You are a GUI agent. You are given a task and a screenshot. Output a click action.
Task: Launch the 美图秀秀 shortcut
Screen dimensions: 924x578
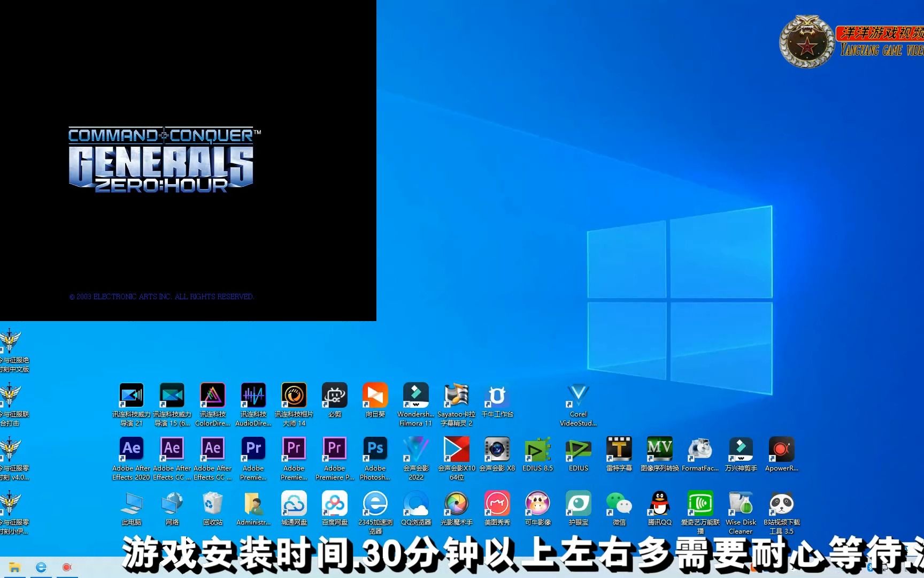click(497, 508)
